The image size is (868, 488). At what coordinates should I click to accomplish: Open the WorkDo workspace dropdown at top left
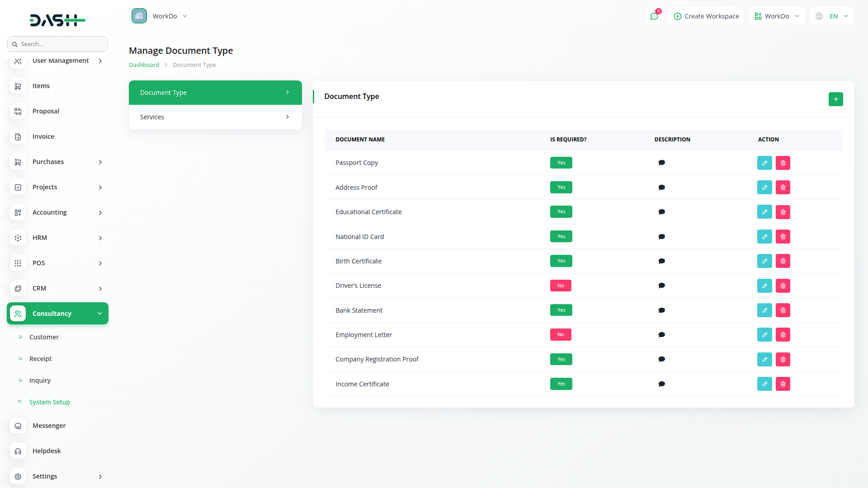160,16
